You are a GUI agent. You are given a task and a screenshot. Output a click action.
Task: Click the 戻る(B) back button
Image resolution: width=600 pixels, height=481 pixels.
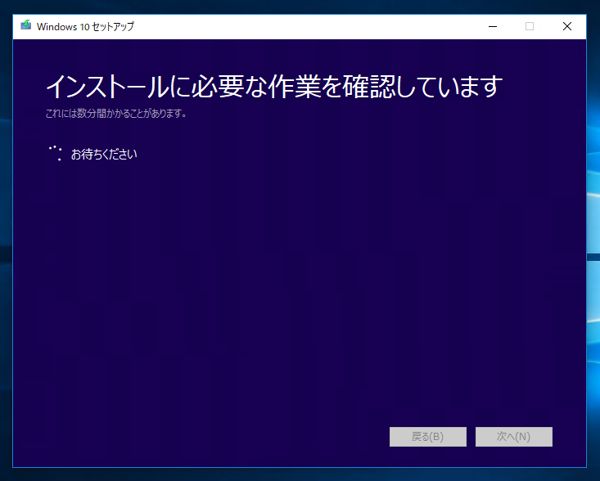(x=428, y=437)
